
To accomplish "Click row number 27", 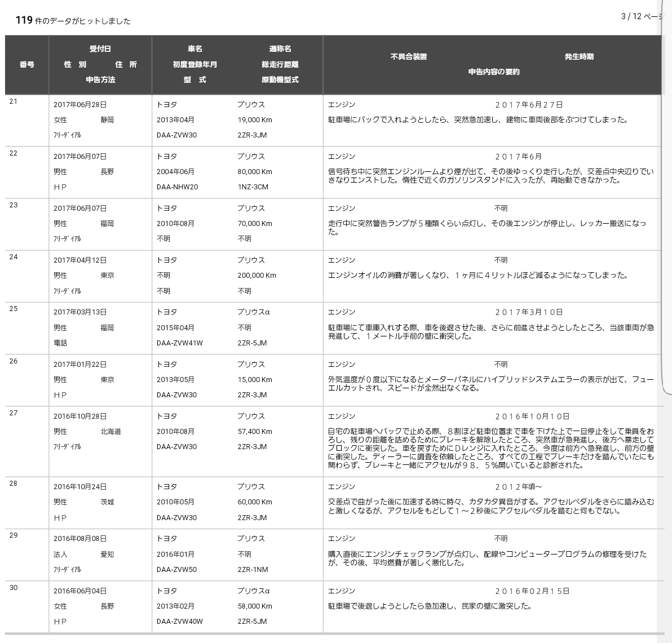I will (14, 413).
